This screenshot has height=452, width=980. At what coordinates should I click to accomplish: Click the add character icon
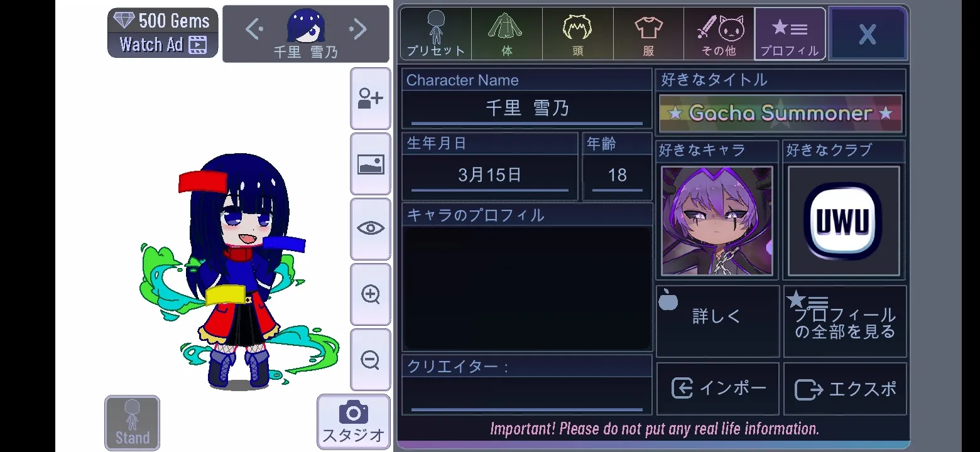[370, 99]
